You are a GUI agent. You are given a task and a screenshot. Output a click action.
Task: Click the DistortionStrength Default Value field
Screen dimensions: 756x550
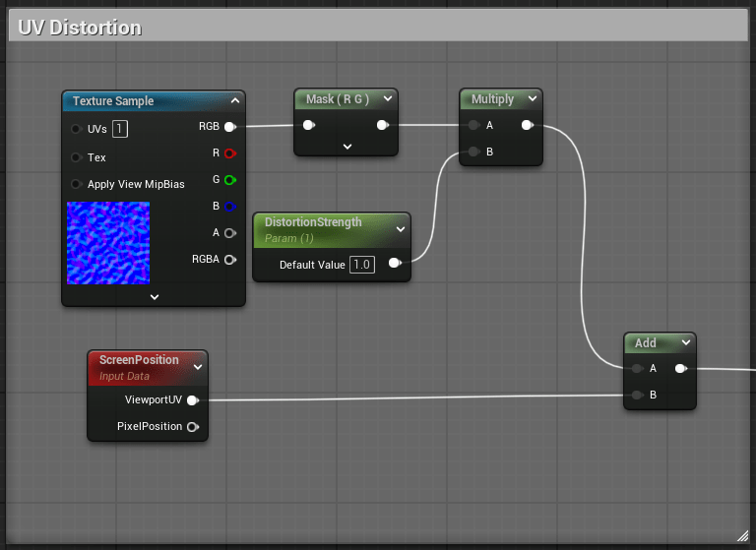point(362,265)
